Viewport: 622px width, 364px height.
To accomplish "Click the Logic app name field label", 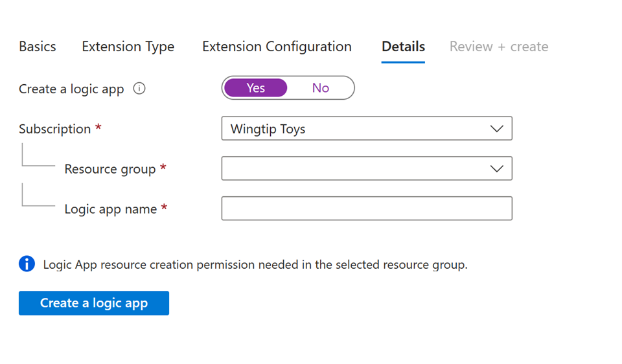I will coord(111,209).
